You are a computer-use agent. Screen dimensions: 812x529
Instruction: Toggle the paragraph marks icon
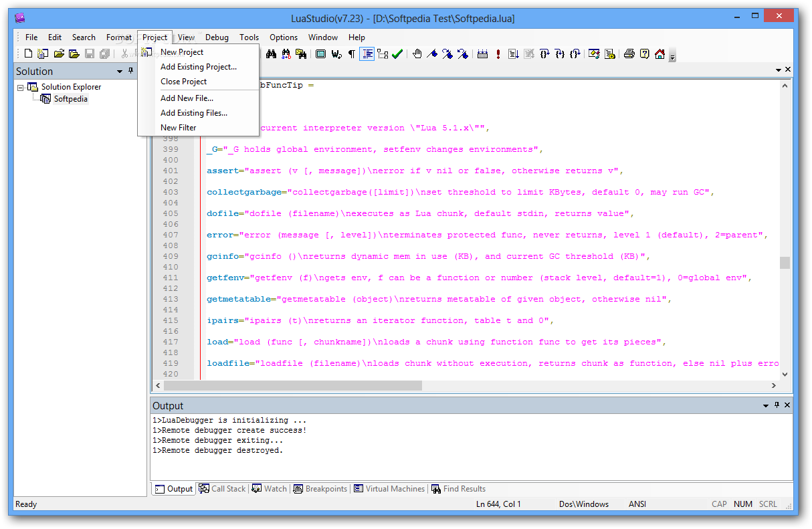pyautogui.click(x=352, y=54)
